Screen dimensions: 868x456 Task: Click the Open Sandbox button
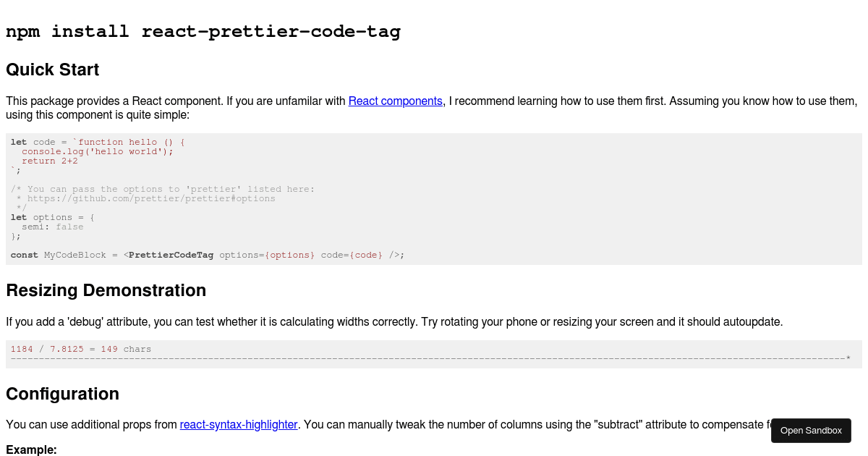point(811,430)
